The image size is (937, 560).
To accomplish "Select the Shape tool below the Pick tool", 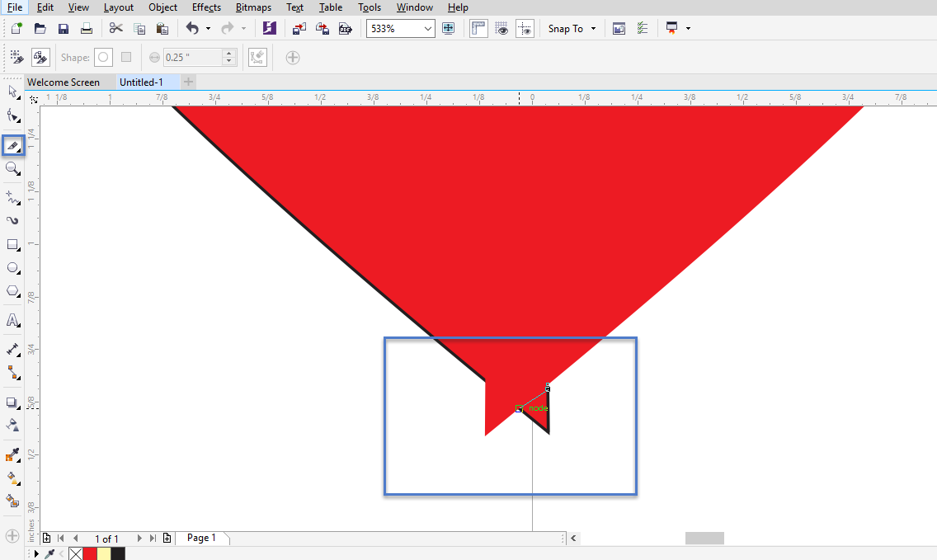I will (x=12, y=116).
